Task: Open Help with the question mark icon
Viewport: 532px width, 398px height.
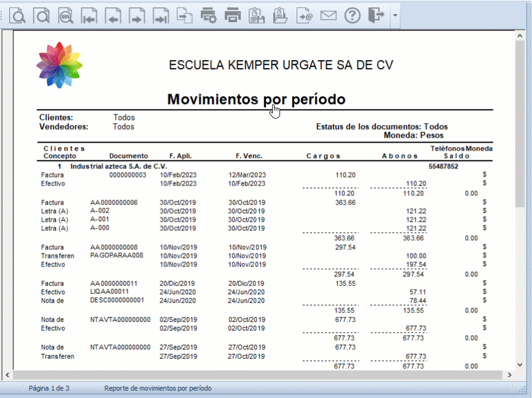Action: tap(352, 15)
